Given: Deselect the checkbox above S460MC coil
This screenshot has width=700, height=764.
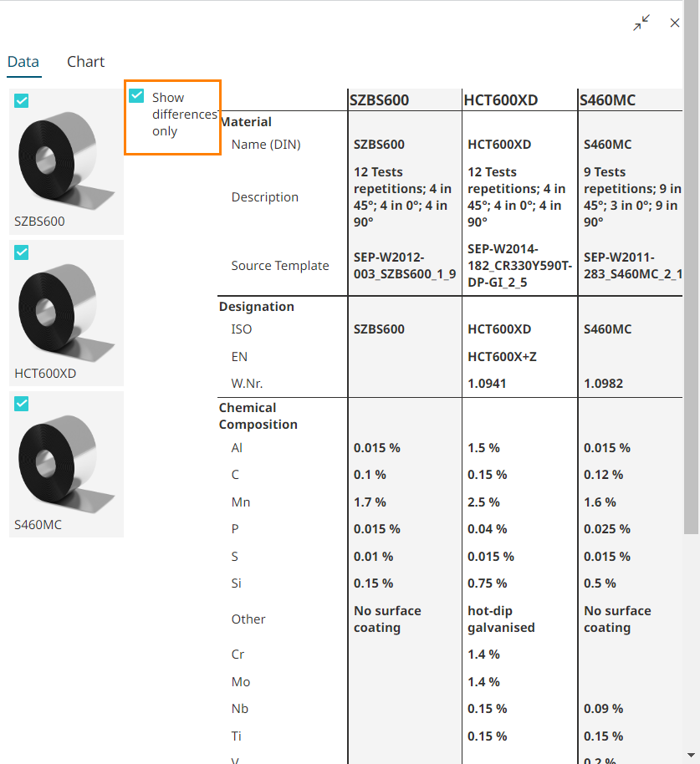Looking at the screenshot, I should click(22, 404).
